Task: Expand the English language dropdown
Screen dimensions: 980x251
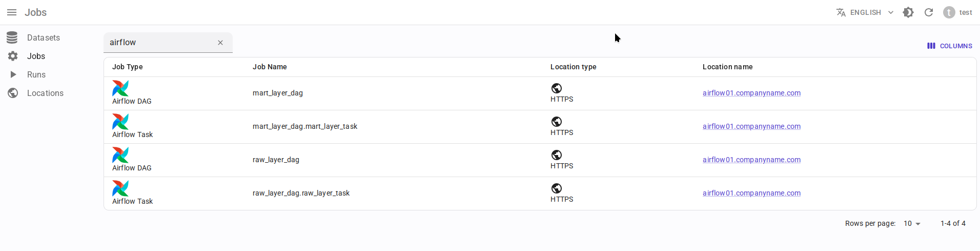Action: [865, 12]
